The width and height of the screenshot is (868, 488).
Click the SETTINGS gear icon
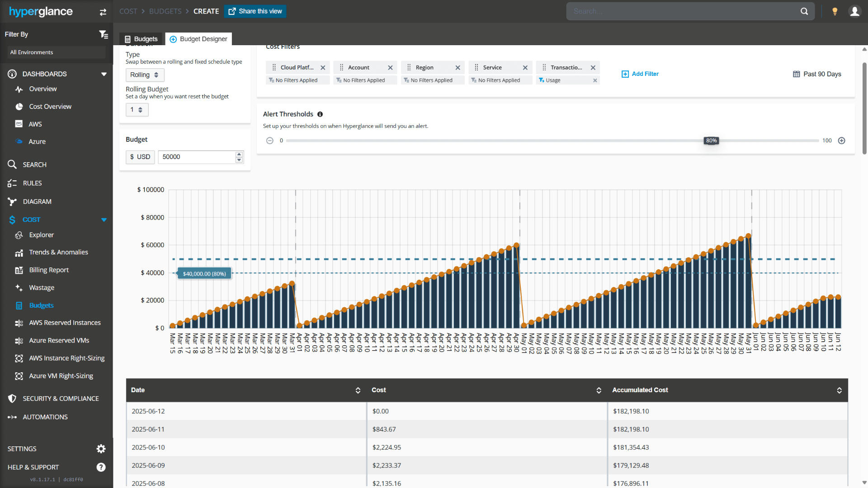point(101,449)
